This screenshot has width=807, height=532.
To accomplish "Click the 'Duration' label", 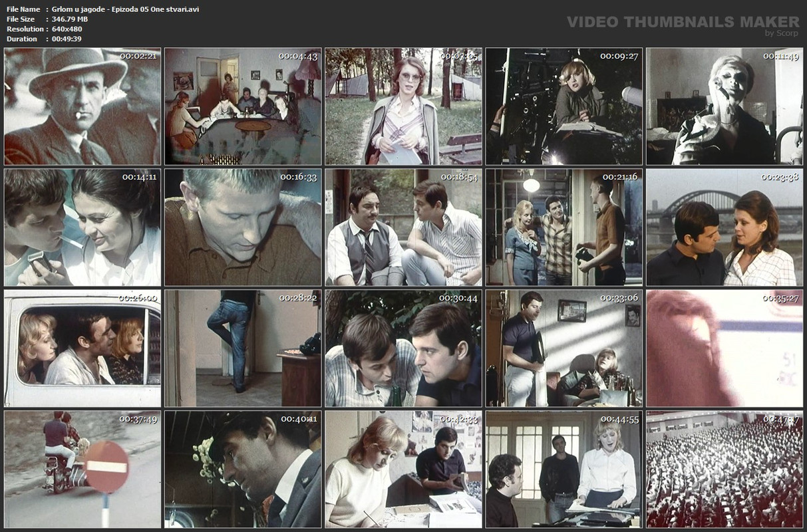I will tap(22, 39).
